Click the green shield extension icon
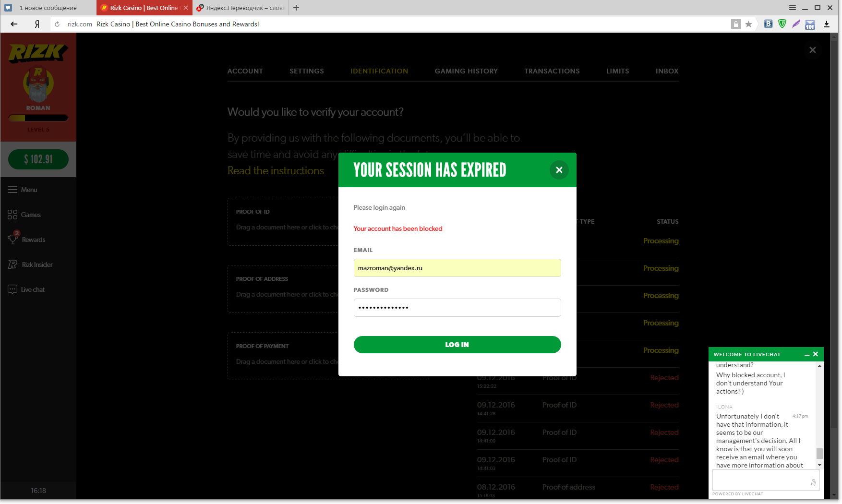The width and height of the screenshot is (842, 504). [x=782, y=24]
